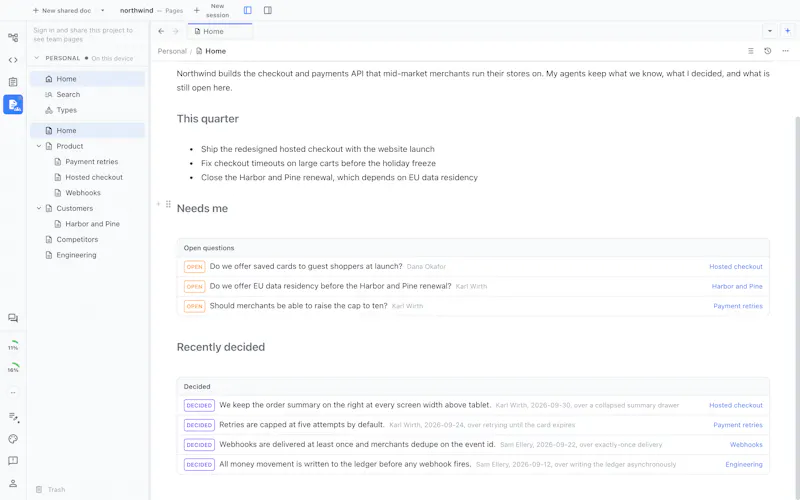Click the blue plus new tab button
This screenshot has width=800, height=500.
point(788,31)
